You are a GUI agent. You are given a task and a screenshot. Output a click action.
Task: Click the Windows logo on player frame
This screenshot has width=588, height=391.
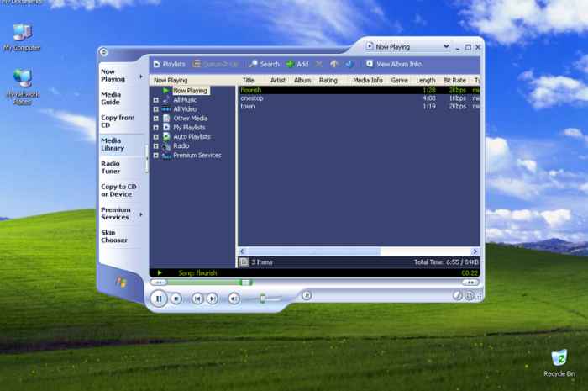(x=121, y=283)
